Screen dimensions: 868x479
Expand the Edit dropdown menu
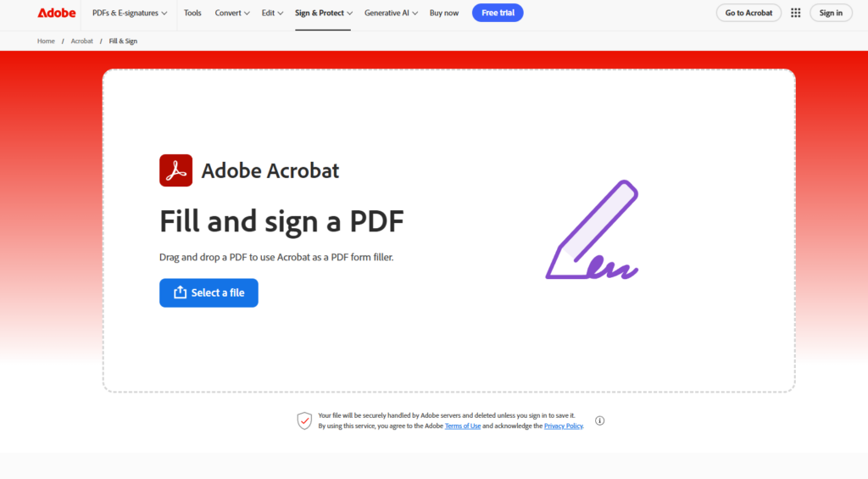click(273, 13)
